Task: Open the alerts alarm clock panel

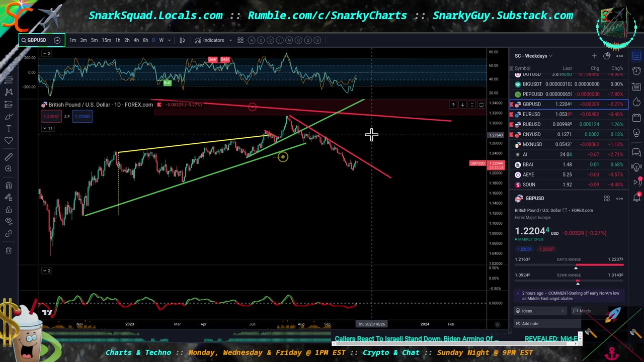Action: [x=636, y=71]
